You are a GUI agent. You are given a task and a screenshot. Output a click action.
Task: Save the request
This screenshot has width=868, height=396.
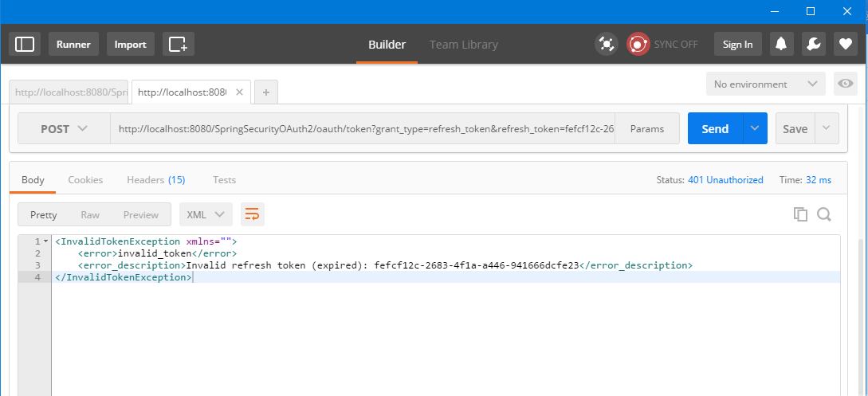tap(795, 129)
